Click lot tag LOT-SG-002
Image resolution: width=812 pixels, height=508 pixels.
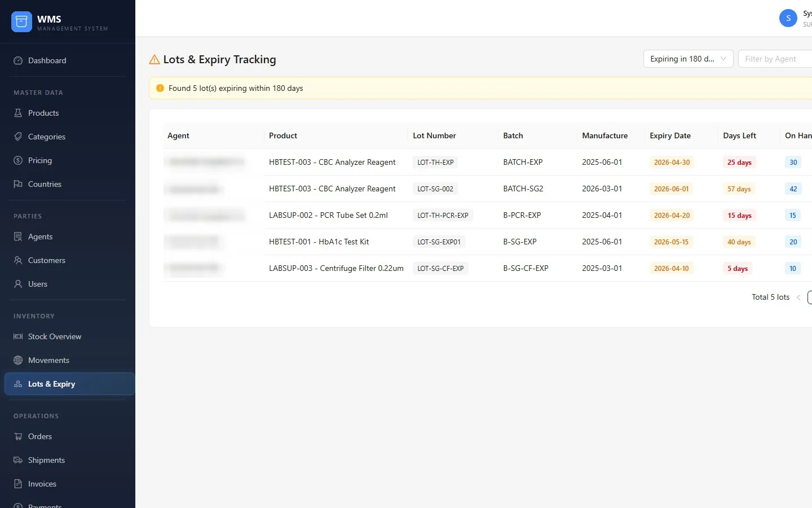coord(435,189)
